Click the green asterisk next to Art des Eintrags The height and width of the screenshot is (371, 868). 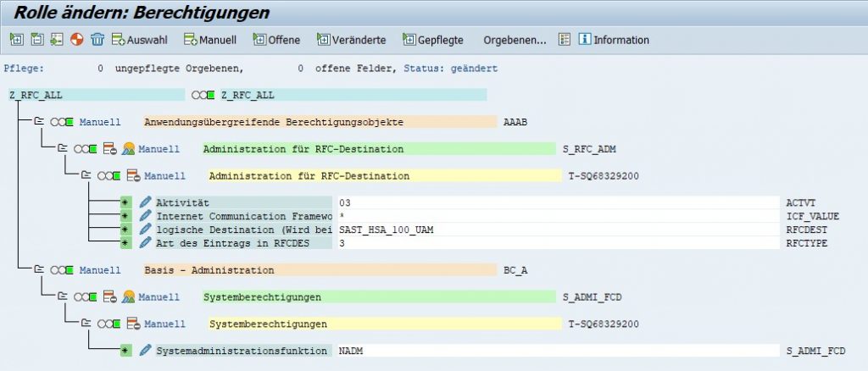tap(125, 243)
